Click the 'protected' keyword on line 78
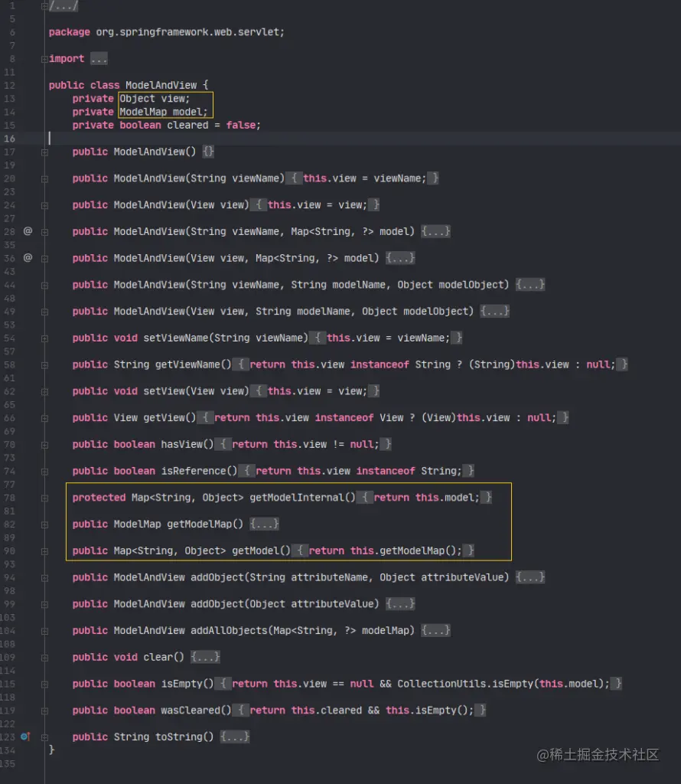Image resolution: width=681 pixels, height=784 pixels. coord(99,498)
